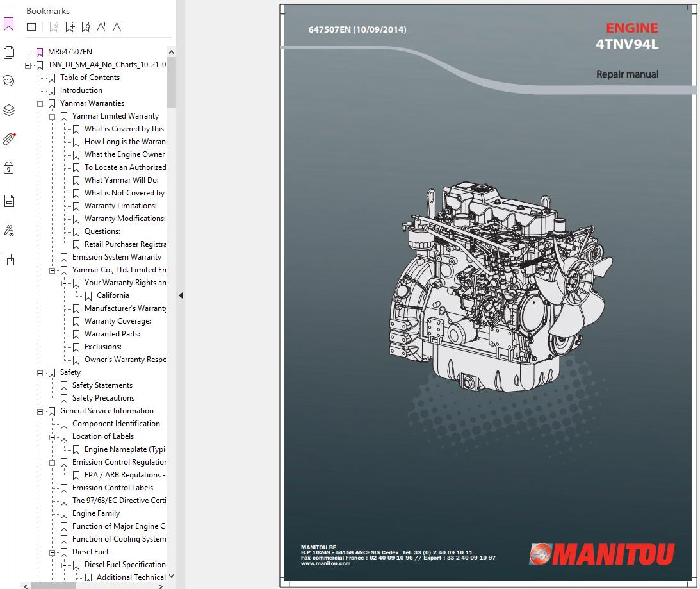Go to Table of Contents bookmark

click(x=90, y=78)
